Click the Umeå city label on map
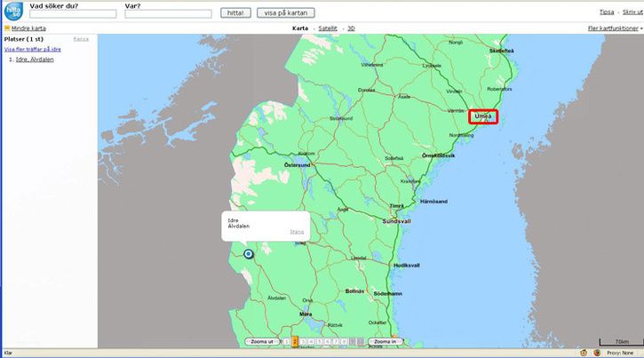 pos(483,116)
